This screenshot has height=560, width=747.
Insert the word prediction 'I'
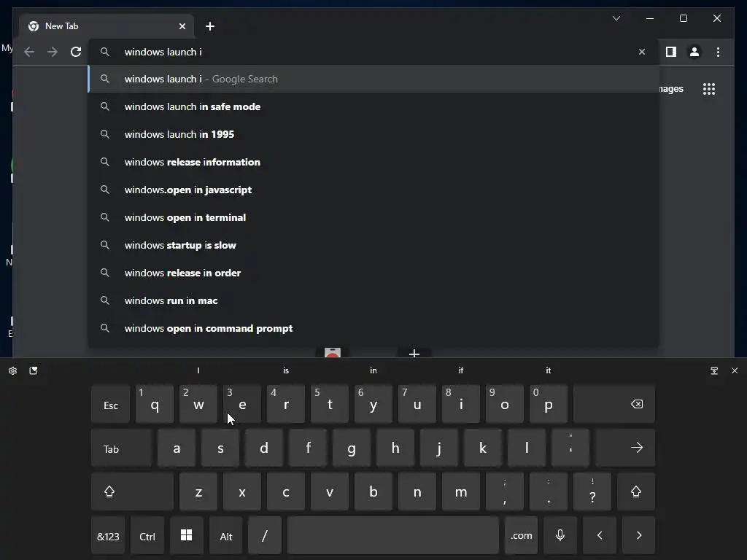coord(198,370)
